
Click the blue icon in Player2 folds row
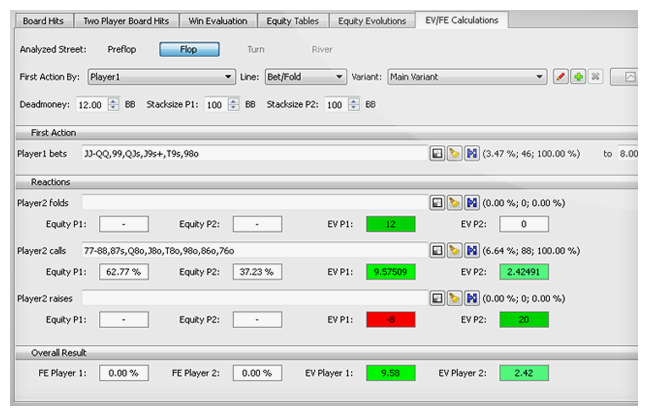click(472, 203)
